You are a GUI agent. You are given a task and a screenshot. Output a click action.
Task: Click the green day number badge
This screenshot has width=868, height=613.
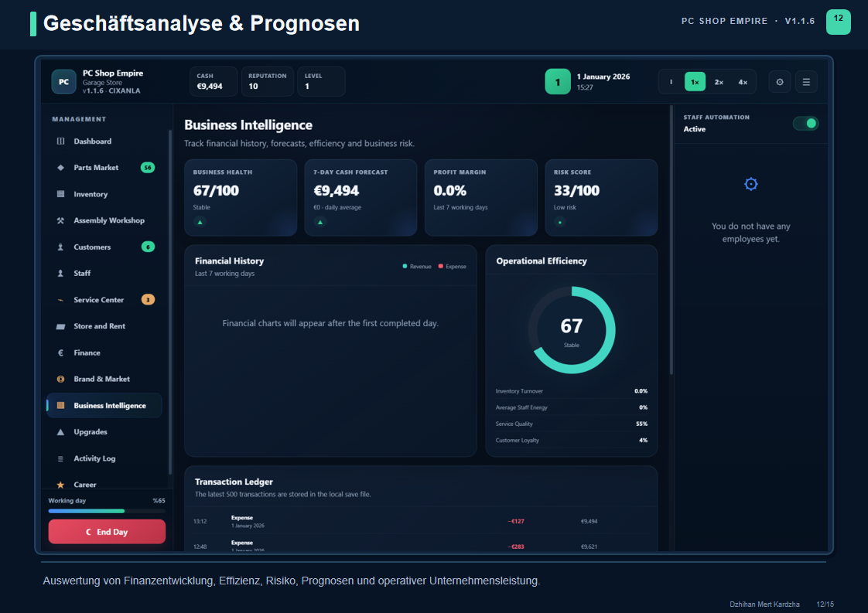(x=558, y=82)
